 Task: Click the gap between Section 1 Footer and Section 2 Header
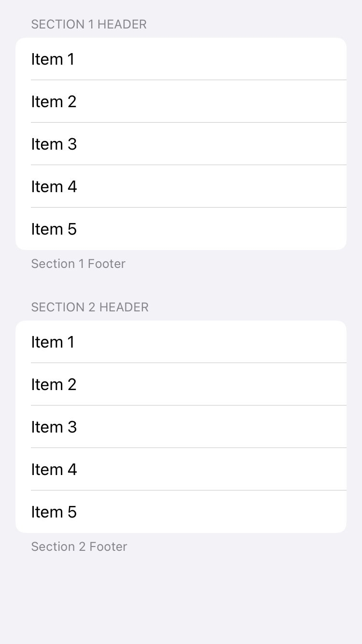pyautogui.click(x=181, y=286)
